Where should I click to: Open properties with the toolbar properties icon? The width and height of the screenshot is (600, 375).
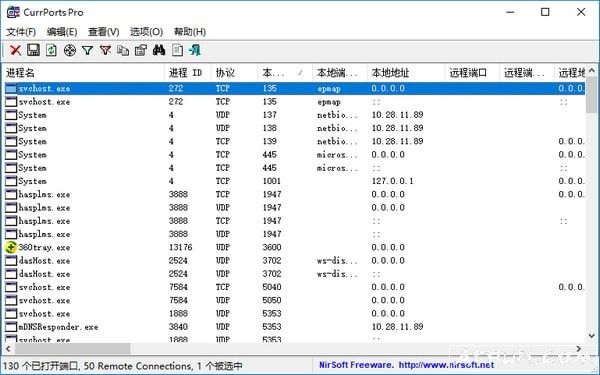coord(141,50)
